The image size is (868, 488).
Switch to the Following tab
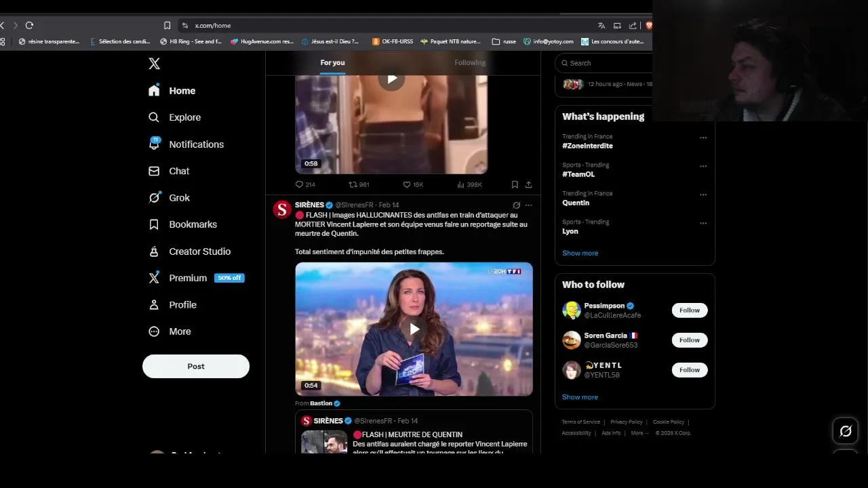(470, 62)
